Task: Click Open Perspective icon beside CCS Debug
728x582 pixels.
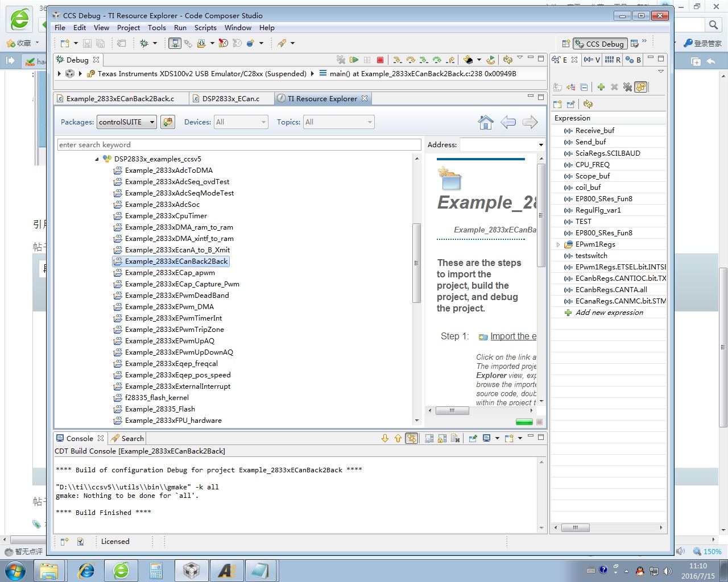Action: pos(566,44)
